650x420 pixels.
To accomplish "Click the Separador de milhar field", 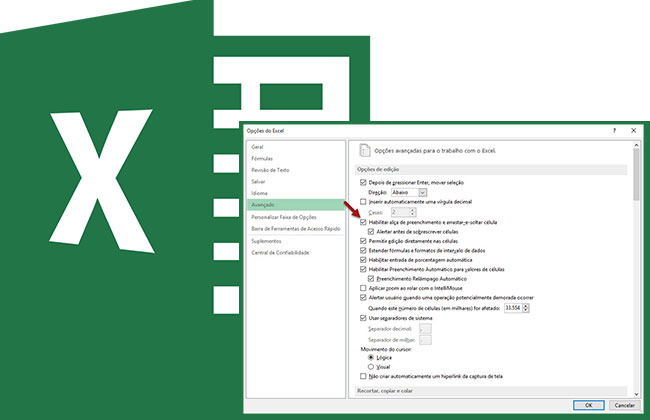I will [425, 340].
